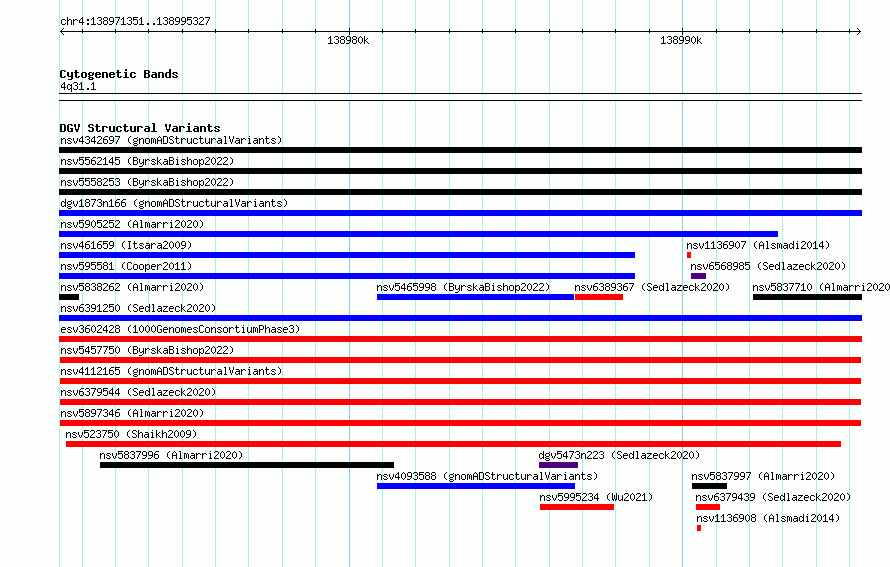This screenshot has width=890, height=567.
Task: Click the nsv1136908 Alsmadi2014 label
Action: (x=767, y=518)
